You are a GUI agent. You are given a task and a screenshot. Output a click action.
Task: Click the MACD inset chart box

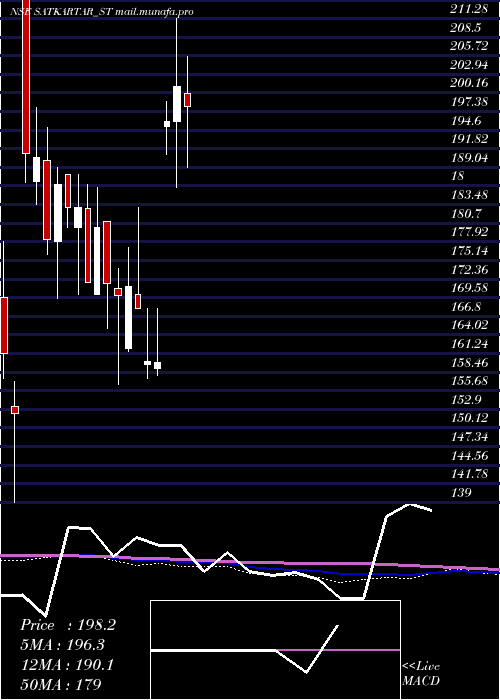tap(275, 650)
